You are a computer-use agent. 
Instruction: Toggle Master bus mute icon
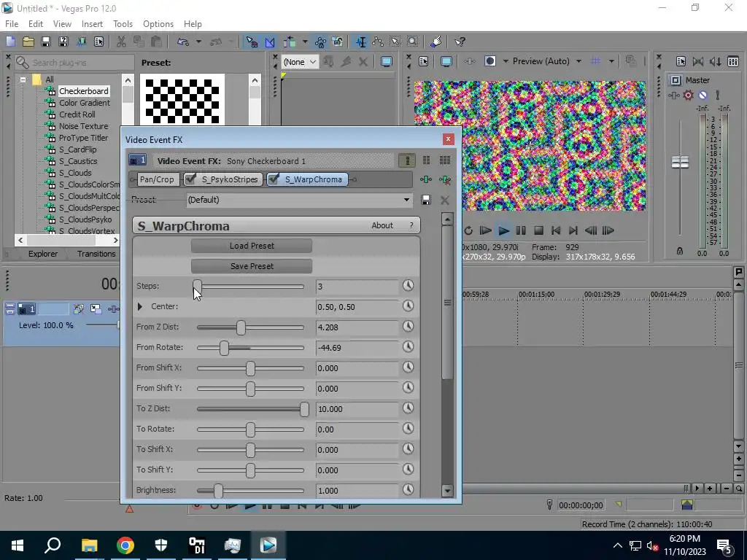point(703,96)
